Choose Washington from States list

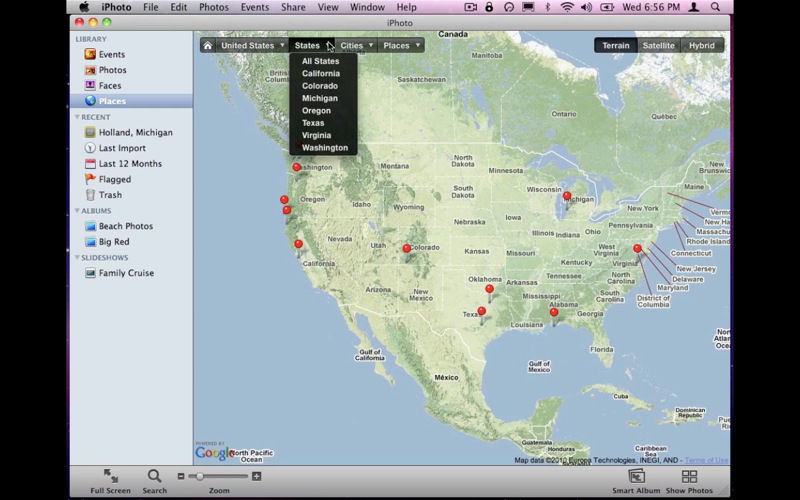click(323, 147)
